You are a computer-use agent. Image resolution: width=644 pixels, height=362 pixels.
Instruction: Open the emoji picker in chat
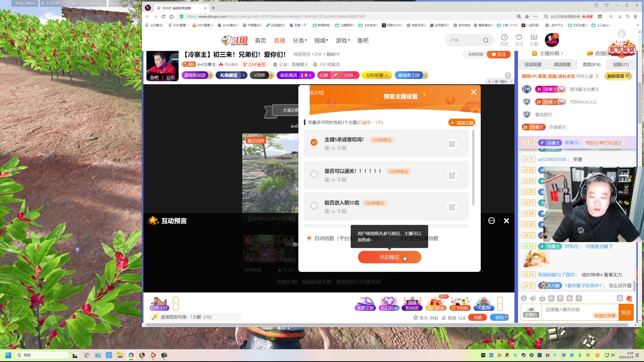click(x=524, y=298)
